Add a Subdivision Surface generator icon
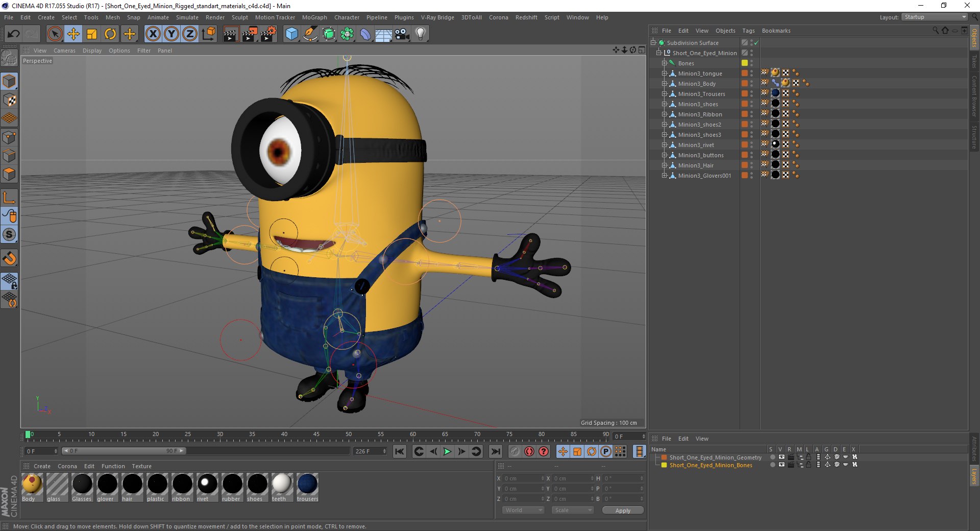Viewport: 980px width, 531px height. pos(329,34)
